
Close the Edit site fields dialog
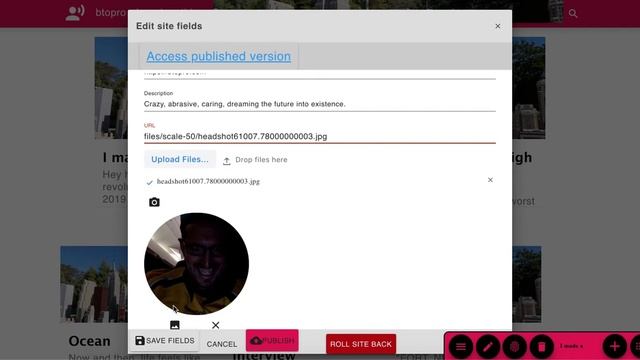[x=498, y=26]
